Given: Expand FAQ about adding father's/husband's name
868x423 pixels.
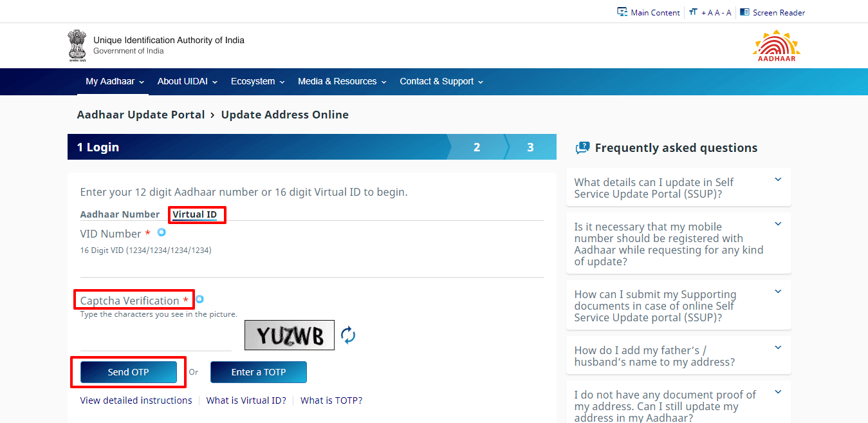Looking at the screenshot, I should point(778,348).
